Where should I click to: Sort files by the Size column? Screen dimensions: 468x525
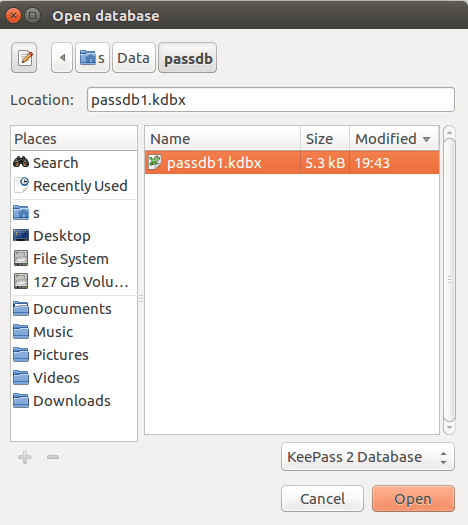coord(325,139)
